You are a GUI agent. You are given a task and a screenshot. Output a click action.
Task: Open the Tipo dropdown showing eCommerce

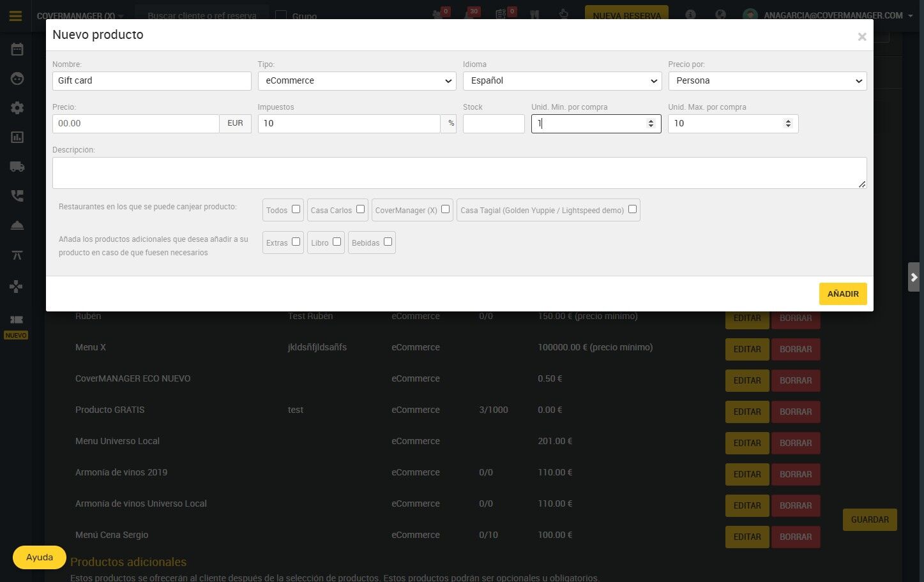tap(357, 81)
